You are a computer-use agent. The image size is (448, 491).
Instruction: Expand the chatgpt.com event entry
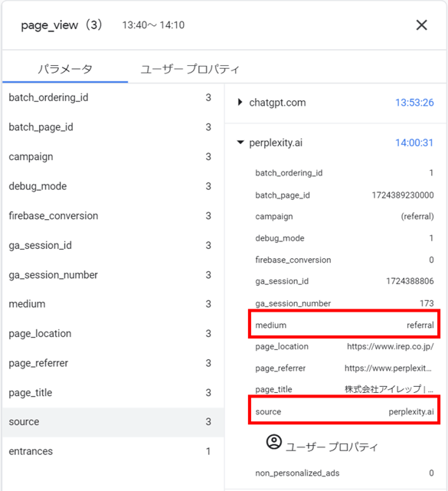240,102
